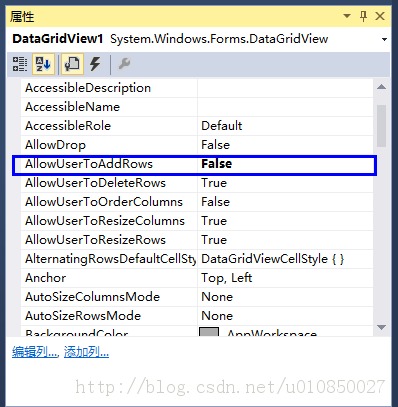Select the AutoSizeColumnsMode property row
This screenshot has height=407, width=398.
pos(197,297)
